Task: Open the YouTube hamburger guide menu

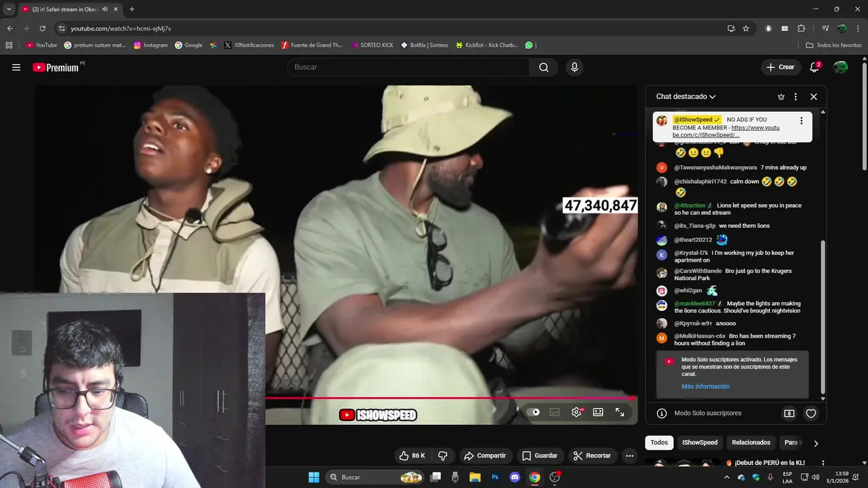Action: point(16,67)
